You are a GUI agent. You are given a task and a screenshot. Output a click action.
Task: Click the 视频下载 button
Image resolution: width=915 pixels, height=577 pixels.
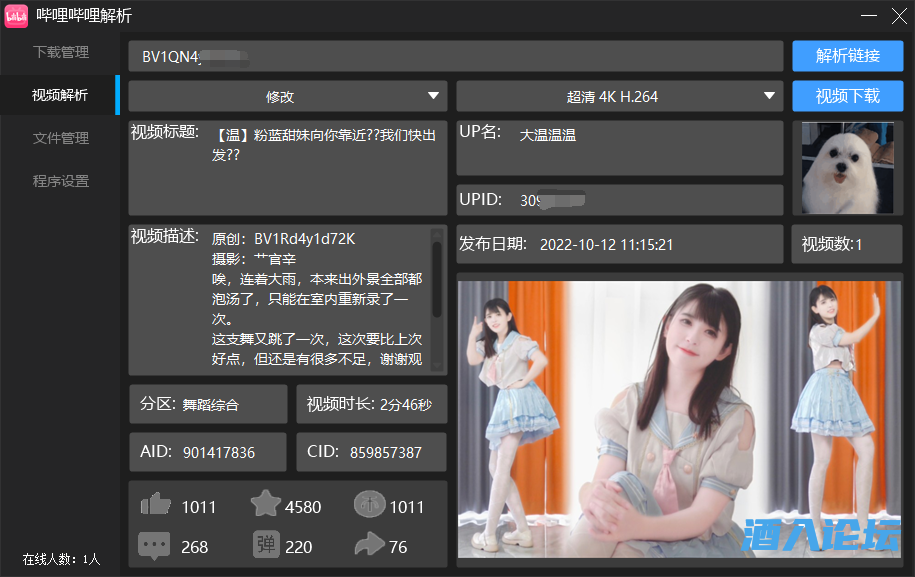(x=846, y=96)
